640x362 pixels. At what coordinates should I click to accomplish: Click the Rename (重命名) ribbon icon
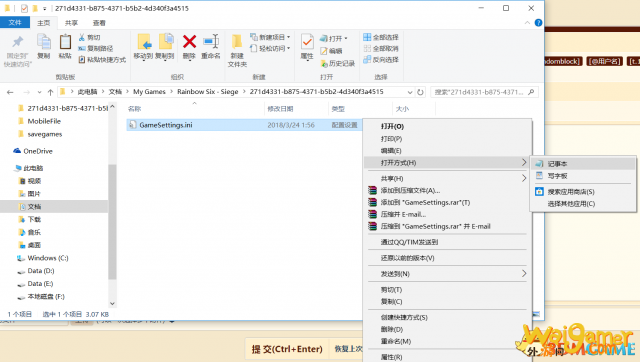point(211,42)
